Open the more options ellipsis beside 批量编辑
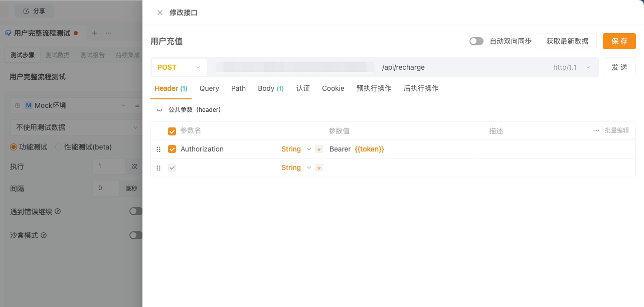Viewport: 644px width, 307px height. click(x=596, y=130)
